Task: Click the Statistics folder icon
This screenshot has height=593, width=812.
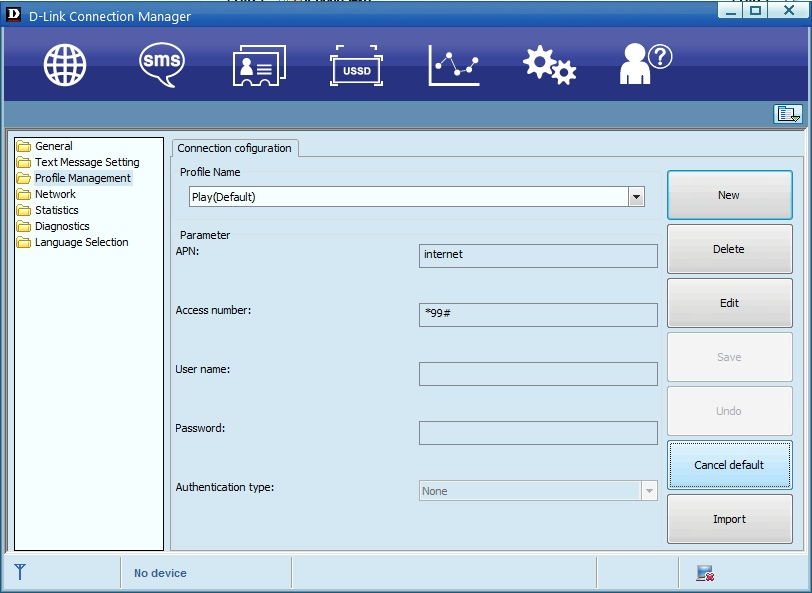Action: pos(23,211)
